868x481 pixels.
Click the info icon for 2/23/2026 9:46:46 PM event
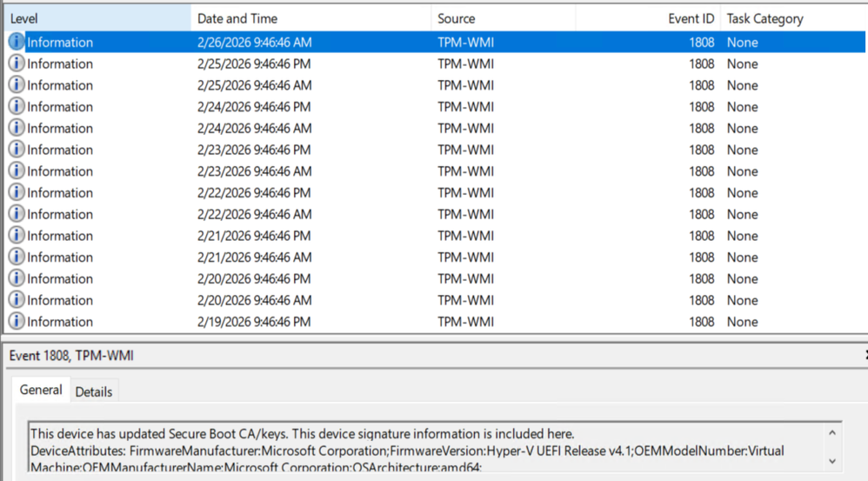click(x=17, y=150)
